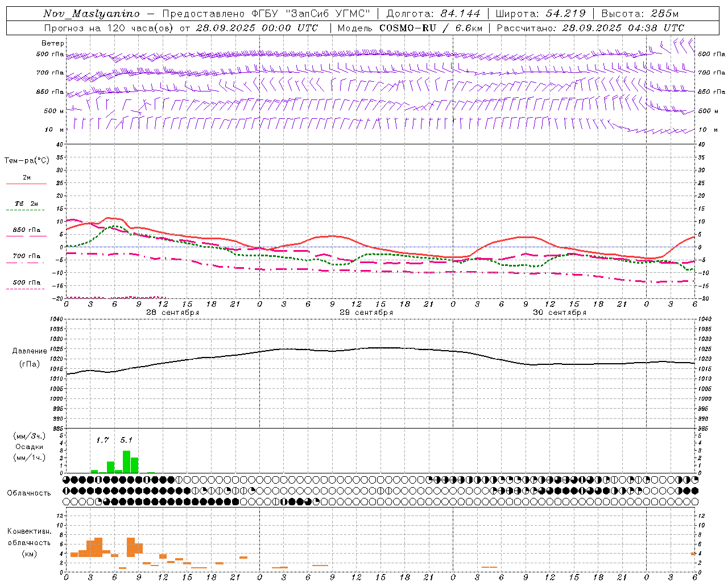Click the 'Долгота: 84.144' longitude value
This screenshot has height=582, width=728.
click(x=433, y=14)
